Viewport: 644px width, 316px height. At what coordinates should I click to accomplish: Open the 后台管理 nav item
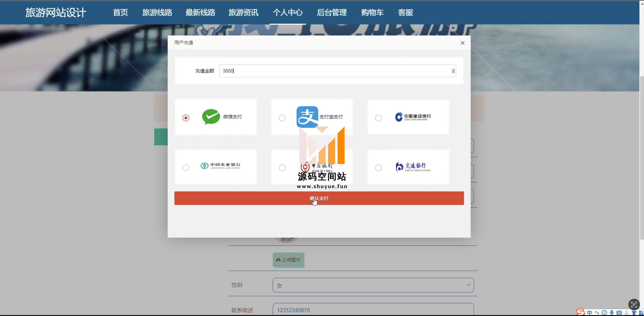[x=332, y=13]
